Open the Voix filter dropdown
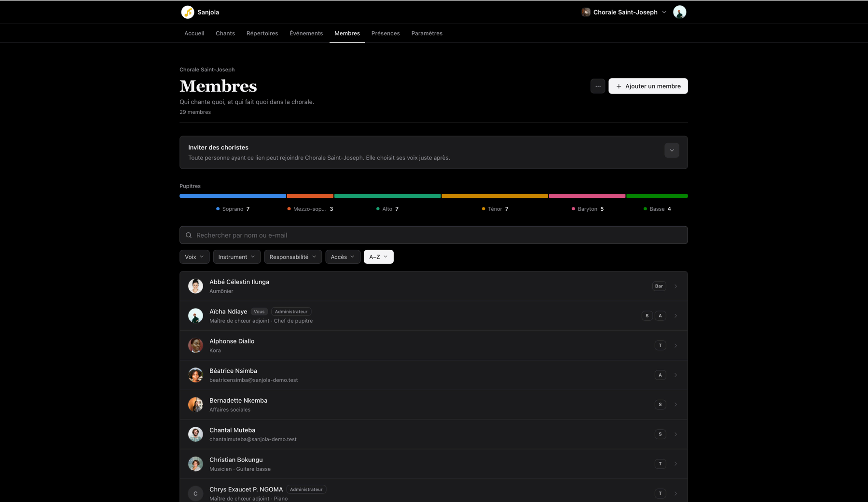The height and width of the screenshot is (502, 868). pyautogui.click(x=194, y=257)
